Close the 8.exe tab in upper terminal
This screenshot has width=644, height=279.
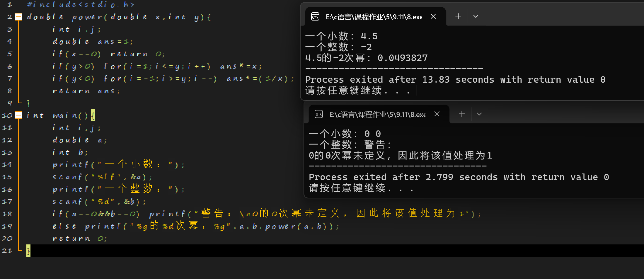433,16
